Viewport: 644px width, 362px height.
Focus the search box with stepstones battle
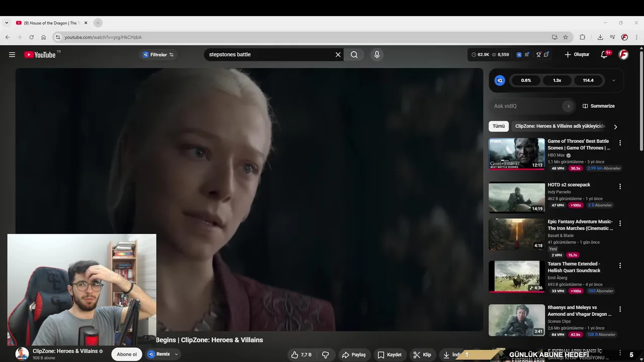point(269,55)
